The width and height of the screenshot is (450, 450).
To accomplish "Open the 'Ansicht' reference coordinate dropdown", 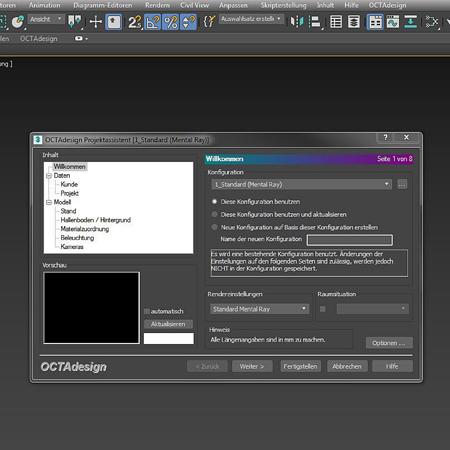I will click(x=46, y=19).
